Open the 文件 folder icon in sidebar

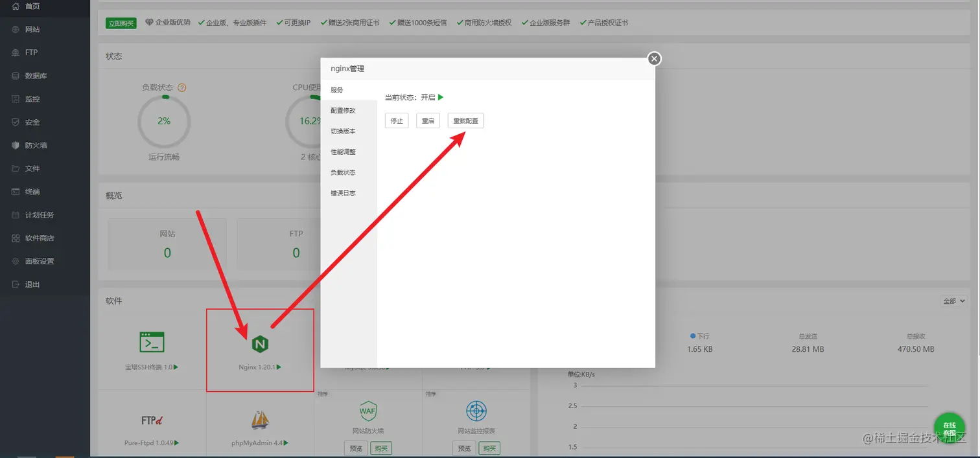[x=16, y=168]
